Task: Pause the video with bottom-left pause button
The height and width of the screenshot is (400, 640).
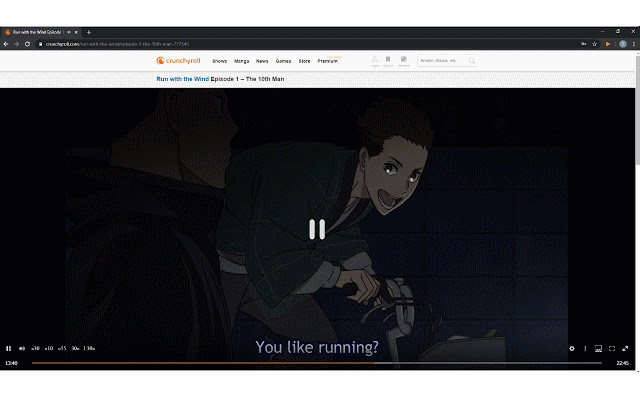Action: [9, 349]
